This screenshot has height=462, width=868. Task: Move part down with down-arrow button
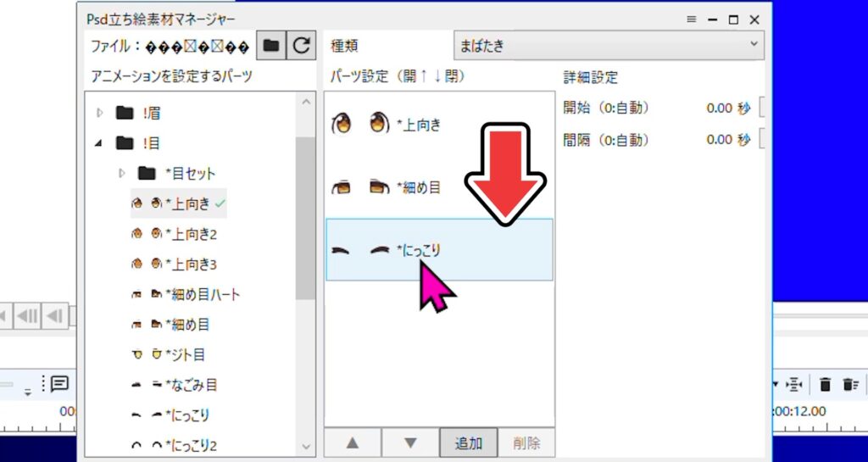(x=410, y=443)
